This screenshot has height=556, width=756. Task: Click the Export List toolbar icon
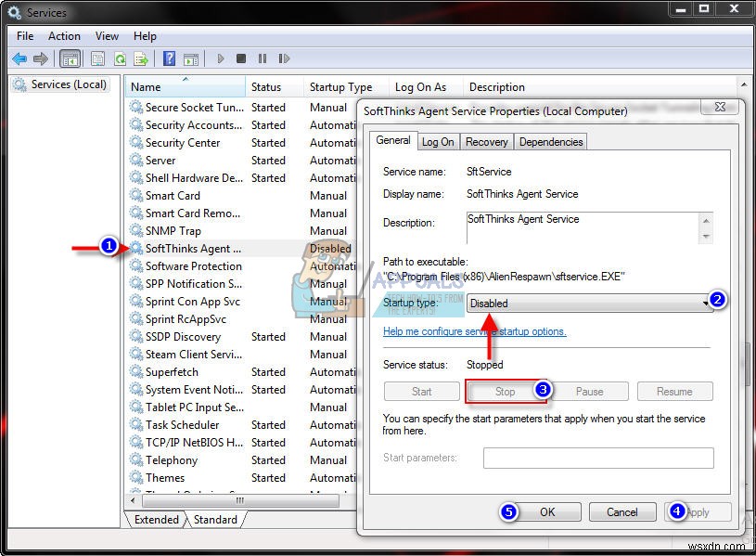[141, 58]
